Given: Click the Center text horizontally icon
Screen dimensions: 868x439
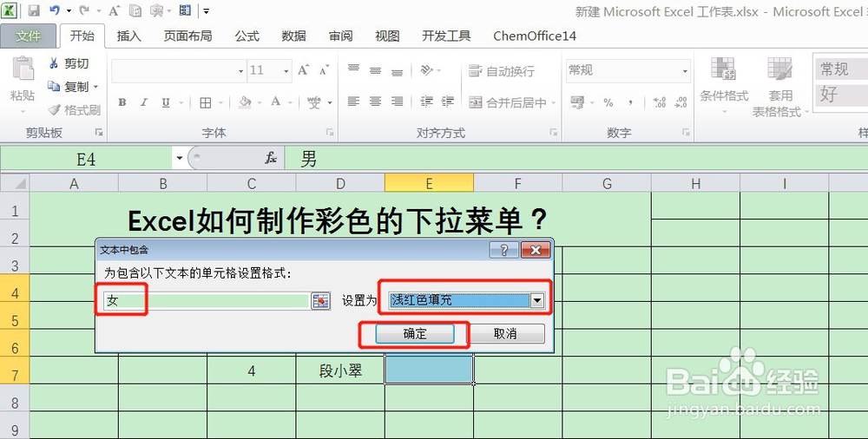Looking at the screenshot, I should (x=375, y=102).
